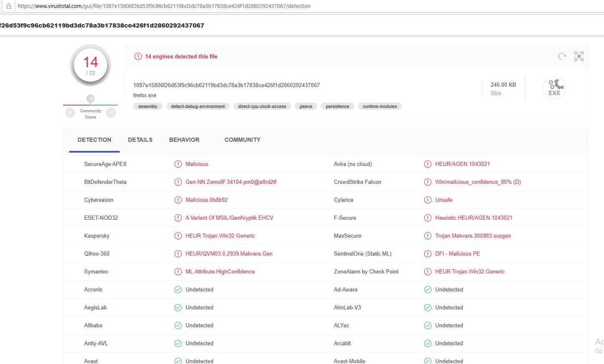Click the green check beside Acronis Undetected
This screenshot has width=604, height=364.
pos(178,289)
